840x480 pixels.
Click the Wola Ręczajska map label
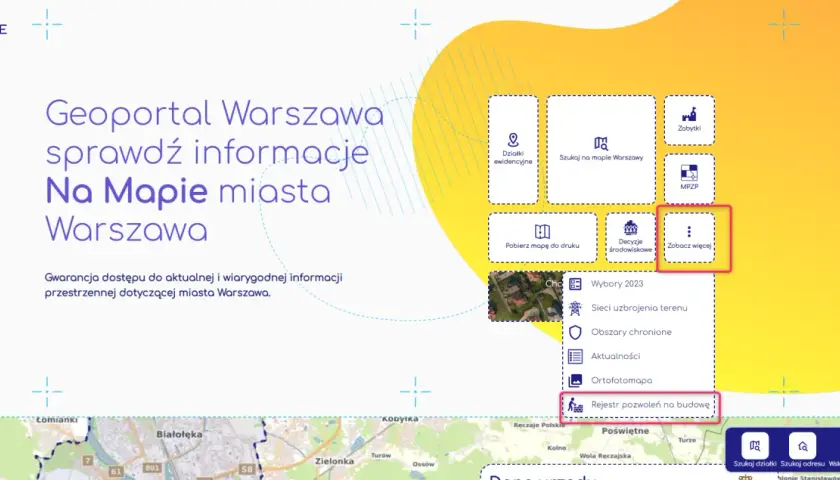(x=605, y=456)
